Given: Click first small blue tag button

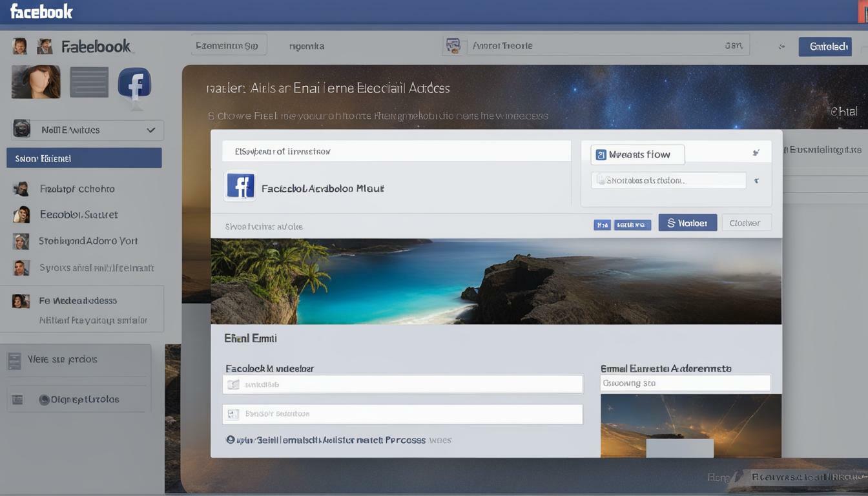Looking at the screenshot, I should [602, 225].
